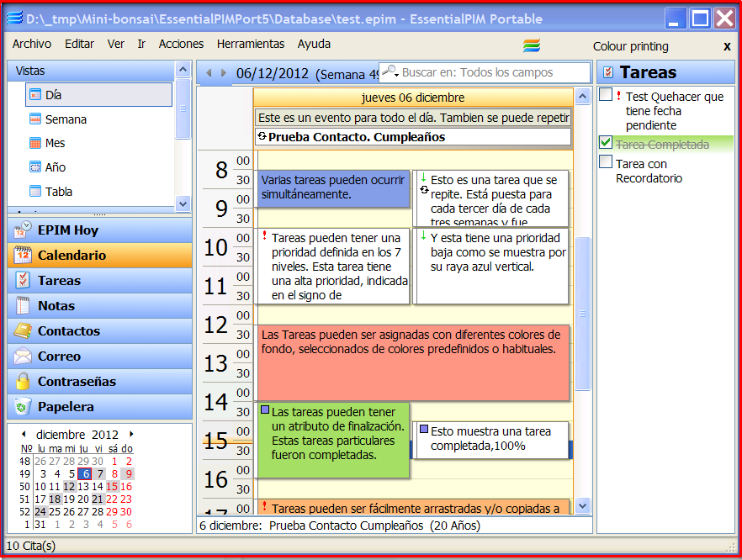Click the 'Buscar en' search field
This screenshot has height=560, width=742.
(x=492, y=72)
